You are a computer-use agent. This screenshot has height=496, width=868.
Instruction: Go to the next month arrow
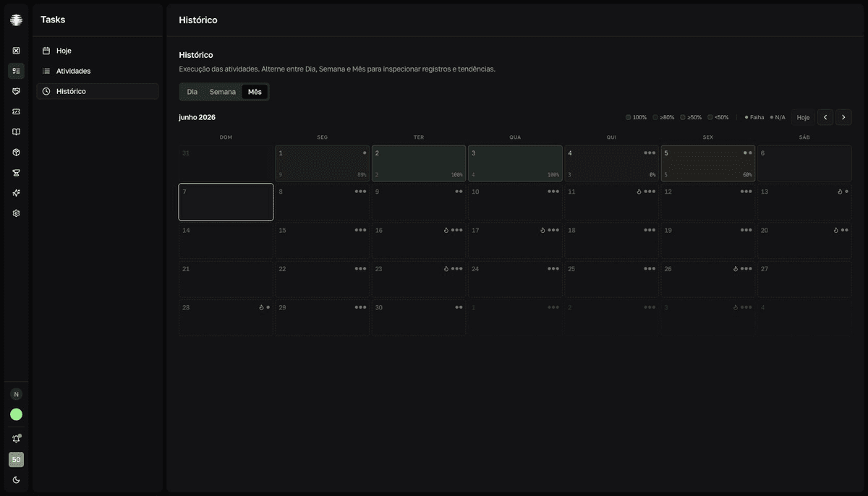[843, 117]
